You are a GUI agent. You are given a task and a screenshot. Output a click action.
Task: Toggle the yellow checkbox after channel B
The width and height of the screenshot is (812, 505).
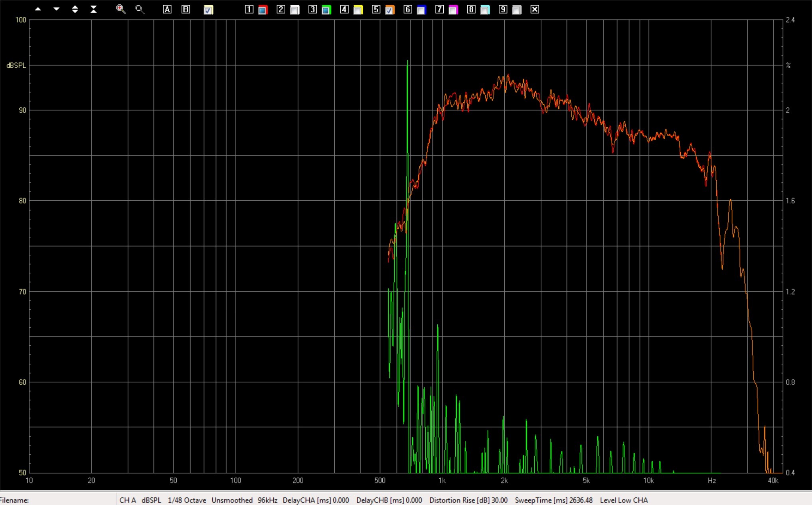[208, 10]
